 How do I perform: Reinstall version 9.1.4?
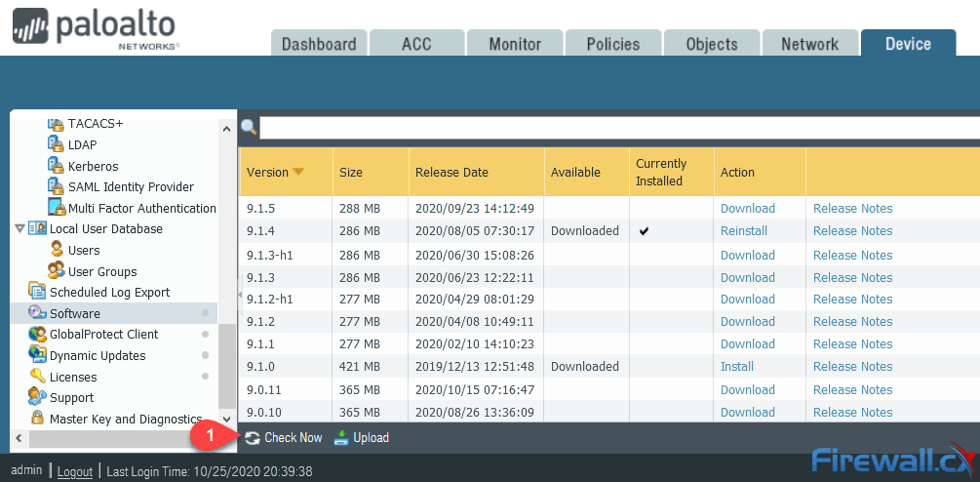pyautogui.click(x=744, y=230)
